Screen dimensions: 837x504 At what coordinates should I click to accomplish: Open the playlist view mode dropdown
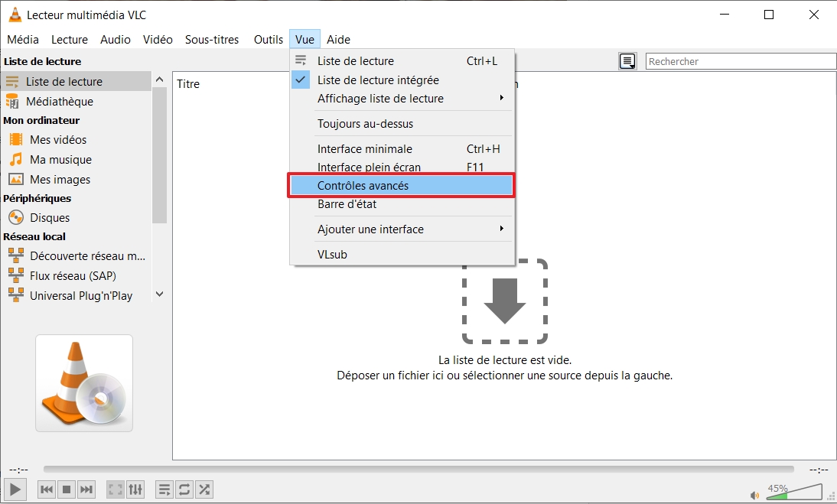coord(627,61)
